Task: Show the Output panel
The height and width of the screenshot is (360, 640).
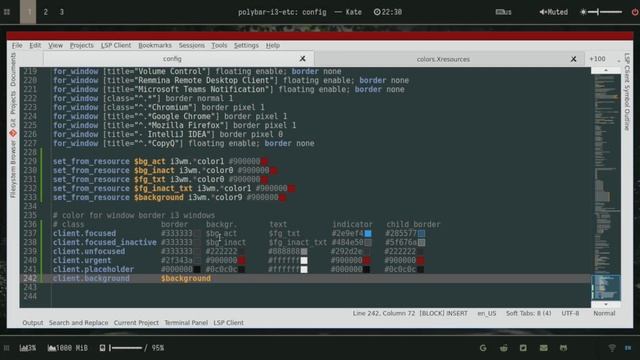Action: pyautogui.click(x=33, y=322)
